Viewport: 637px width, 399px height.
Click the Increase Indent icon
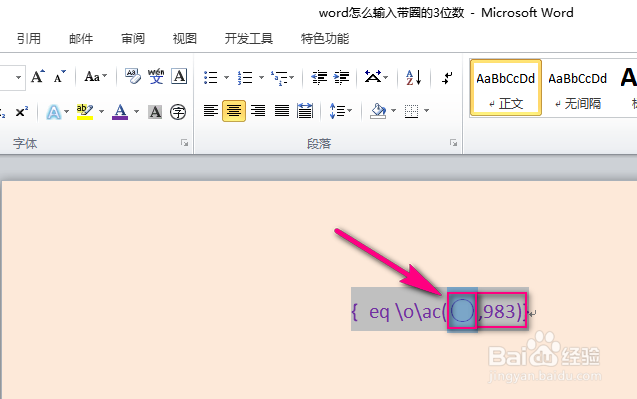tap(341, 77)
